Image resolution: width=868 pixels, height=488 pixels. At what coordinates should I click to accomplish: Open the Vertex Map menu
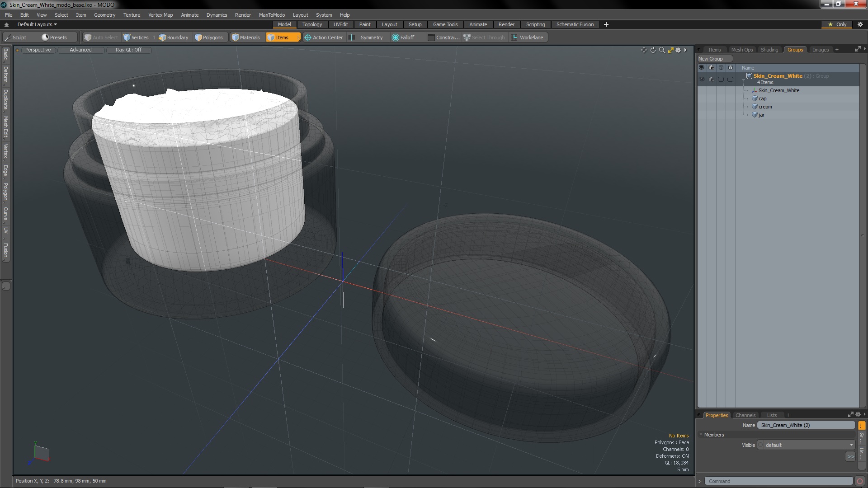click(160, 15)
